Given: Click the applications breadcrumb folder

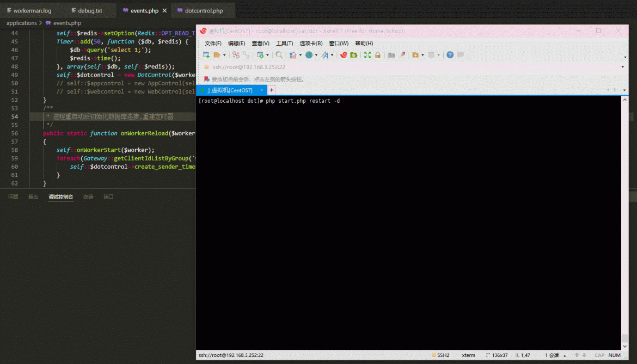Looking at the screenshot, I should point(22,23).
